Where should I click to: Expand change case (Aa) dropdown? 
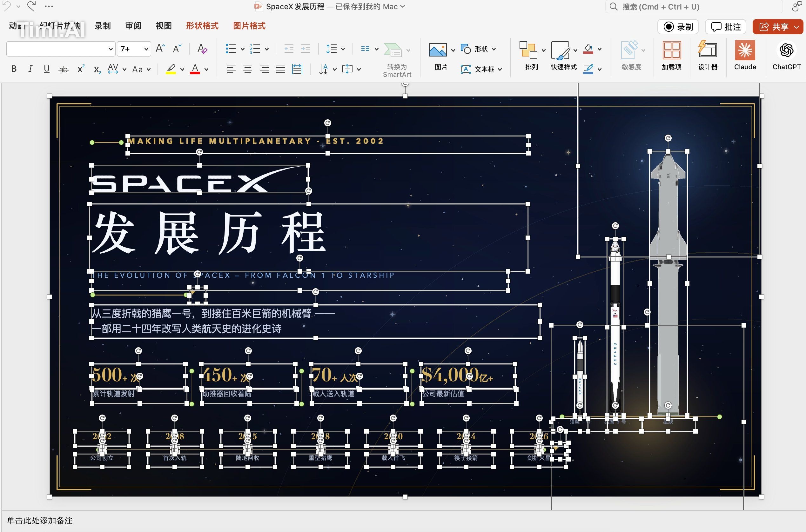149,70
